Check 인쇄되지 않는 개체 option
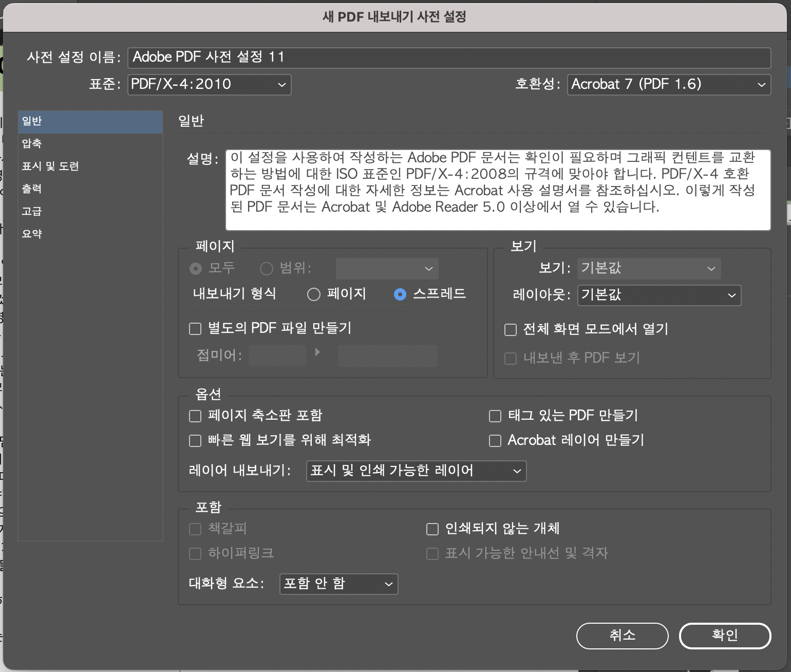Viewport: 791px width, 672px height. 432,529
